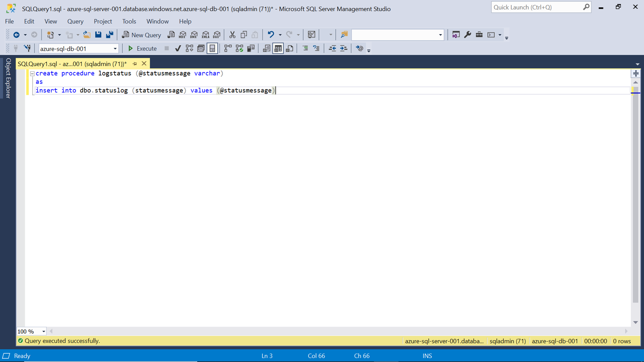Click the Execute query button
Image resolution: width=644 pixels, height=362 pixels.
click(x=142, y=49)
